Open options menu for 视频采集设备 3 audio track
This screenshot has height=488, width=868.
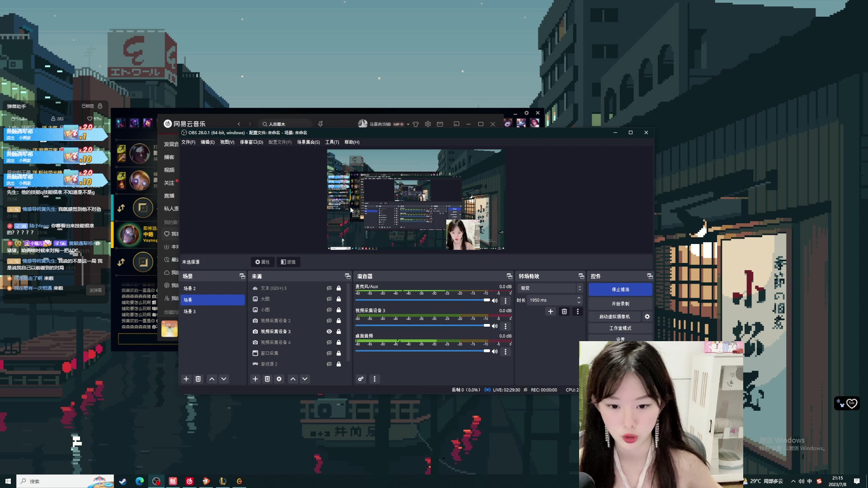point(505,326)
